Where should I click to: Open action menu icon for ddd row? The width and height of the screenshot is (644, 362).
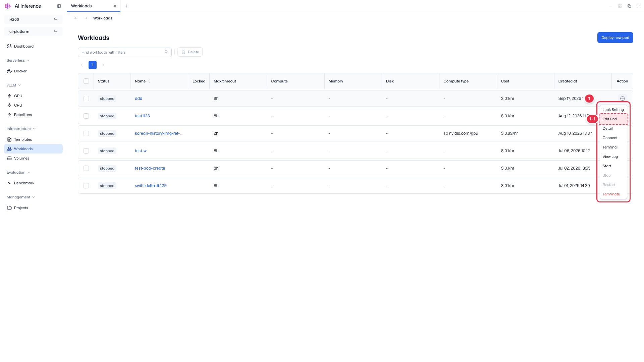pyautogui.click(x=623, y=99)
